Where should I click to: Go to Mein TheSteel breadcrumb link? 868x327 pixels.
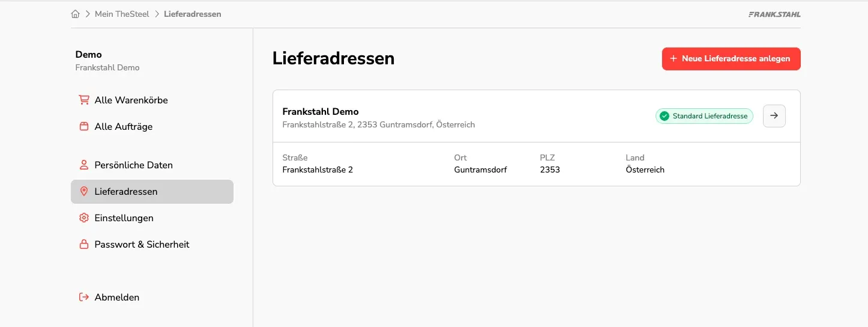pyautogui.click(x=122, y=14)
